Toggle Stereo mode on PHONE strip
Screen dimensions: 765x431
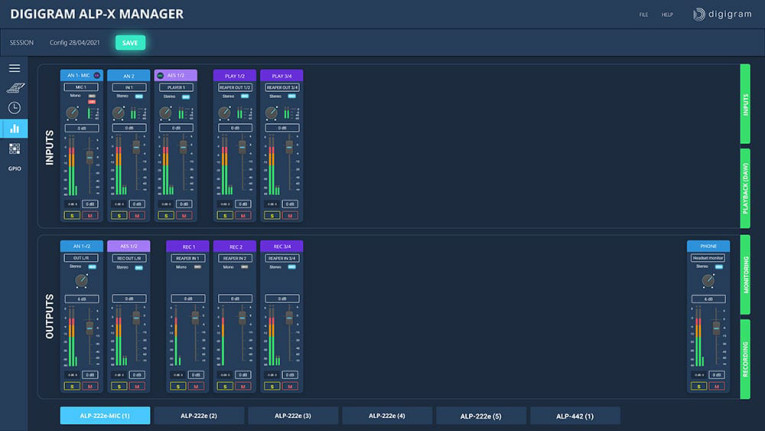tap(719, 267)
